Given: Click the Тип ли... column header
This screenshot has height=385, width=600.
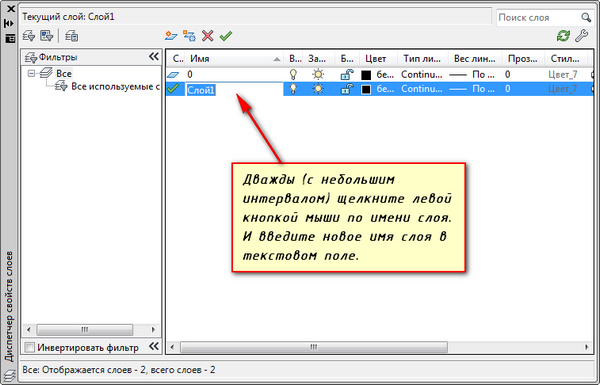Looking at the screenshot, I should tap(423, 59).
